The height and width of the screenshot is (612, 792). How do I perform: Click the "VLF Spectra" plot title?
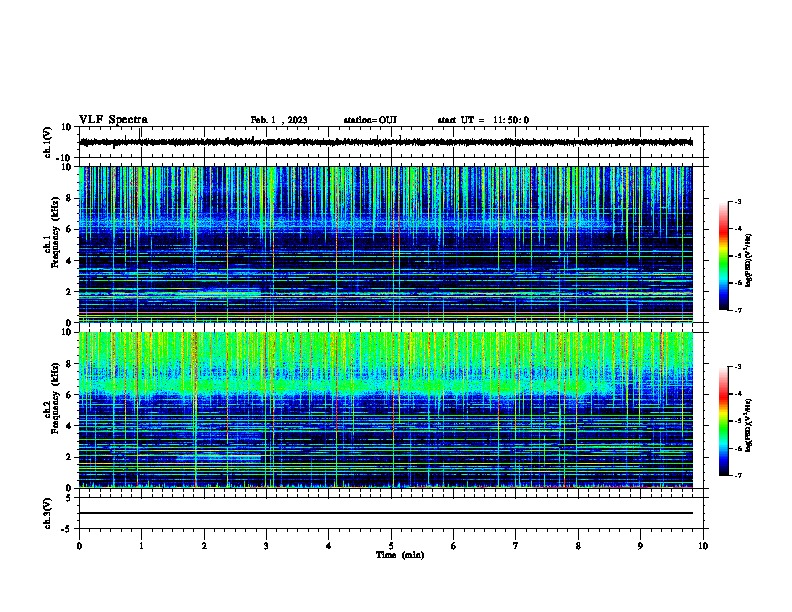tap(114, 120)
